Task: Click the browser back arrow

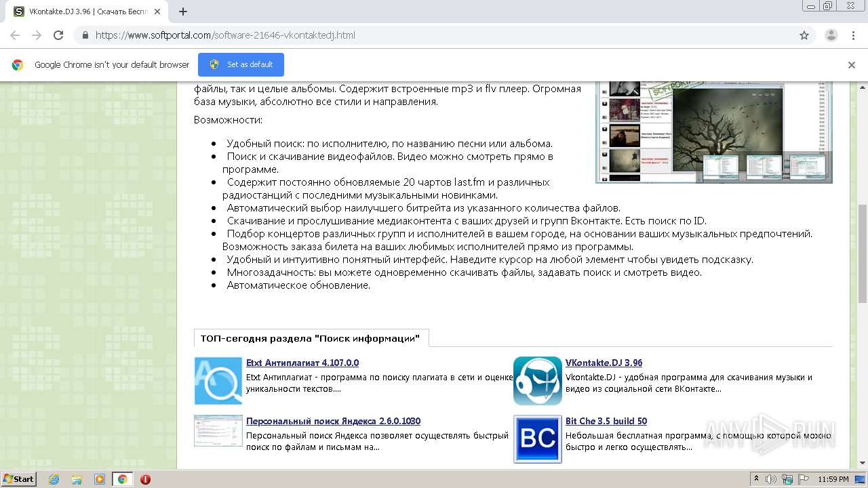Action: 15,35
